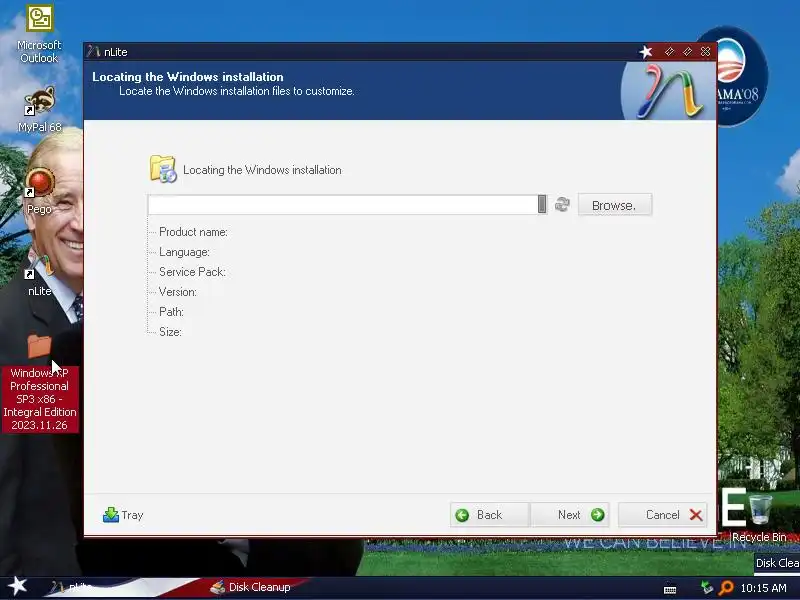Click the keyboard icon in the tray

point(670,589)
